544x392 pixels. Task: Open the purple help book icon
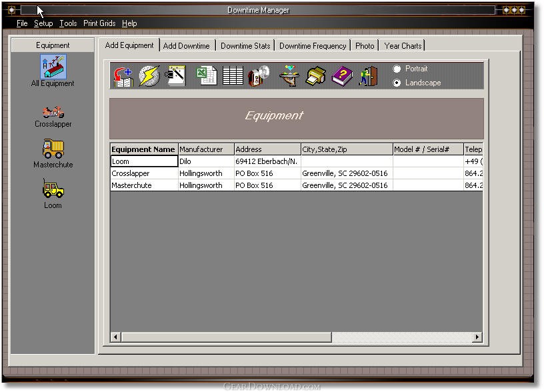(341, 76)
